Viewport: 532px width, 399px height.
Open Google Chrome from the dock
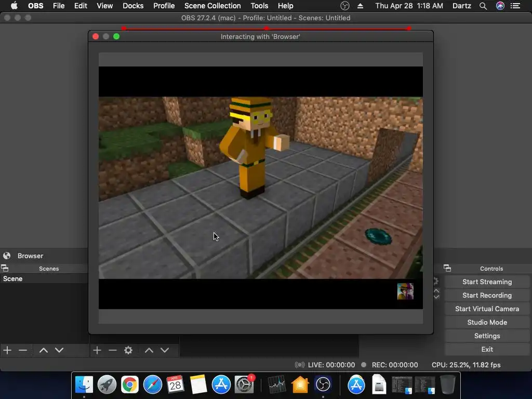coord(129,384)
